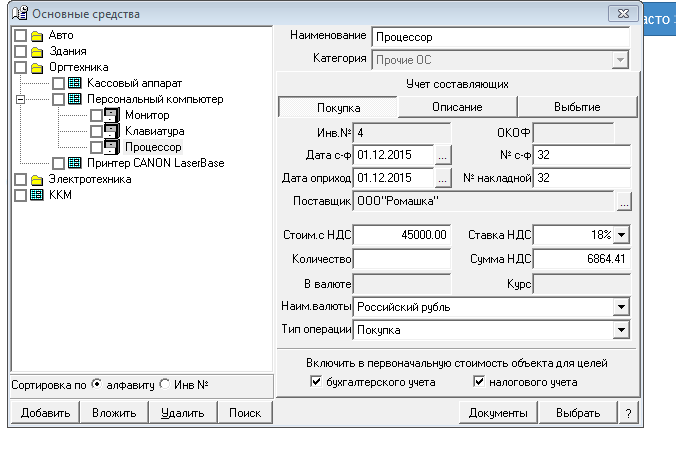The height and width of the screenshot is (471, 676).
Task: Click the component icon beside Процессор
Action: (112, 147)
